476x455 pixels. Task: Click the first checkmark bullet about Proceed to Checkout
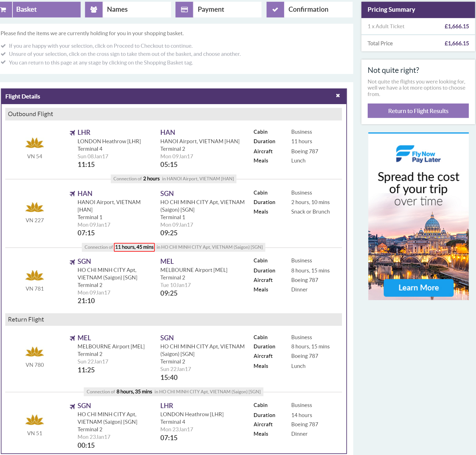pos(3,46)
